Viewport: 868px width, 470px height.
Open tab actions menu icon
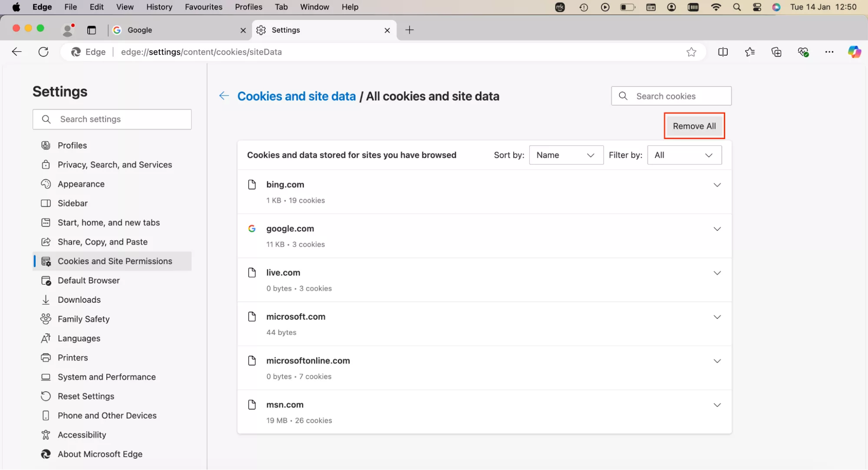click(x=92, y=30)
